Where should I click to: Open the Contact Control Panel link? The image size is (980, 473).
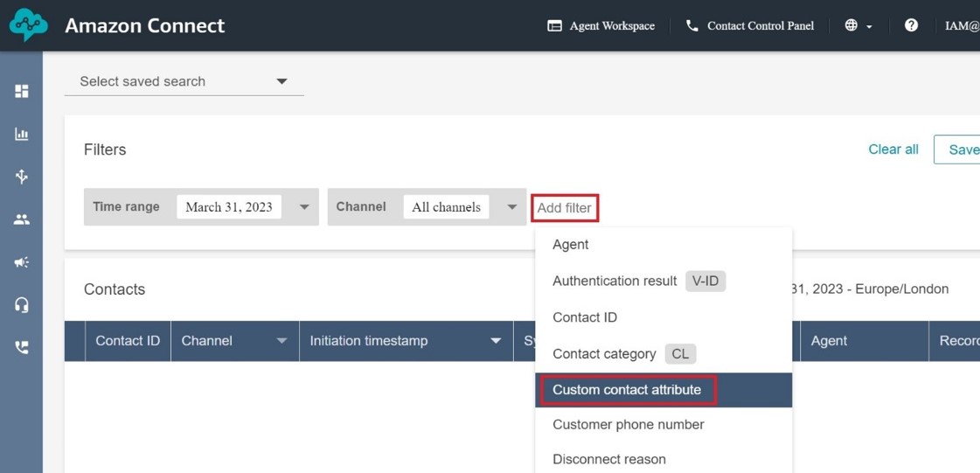[x=750, y=25]
